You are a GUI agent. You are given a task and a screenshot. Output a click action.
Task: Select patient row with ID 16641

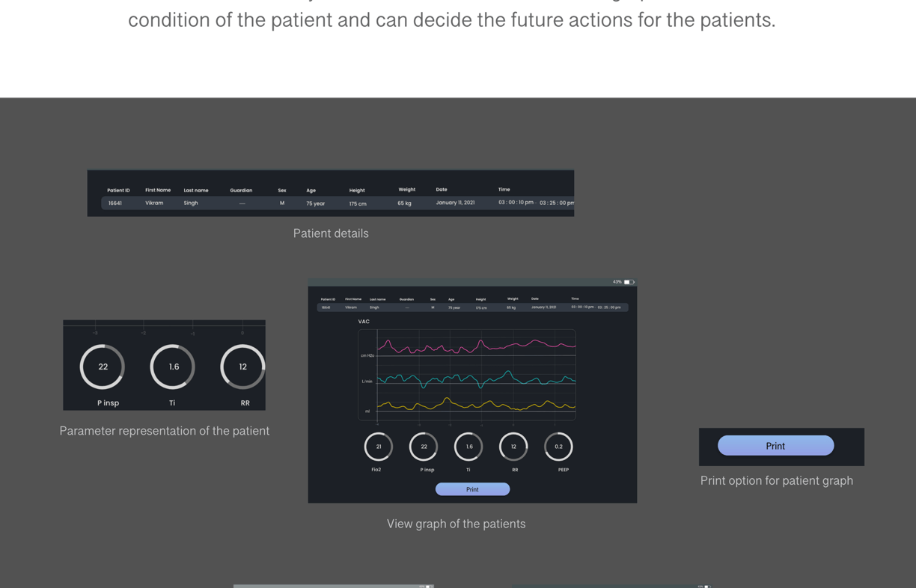click(x=338, y=203)
